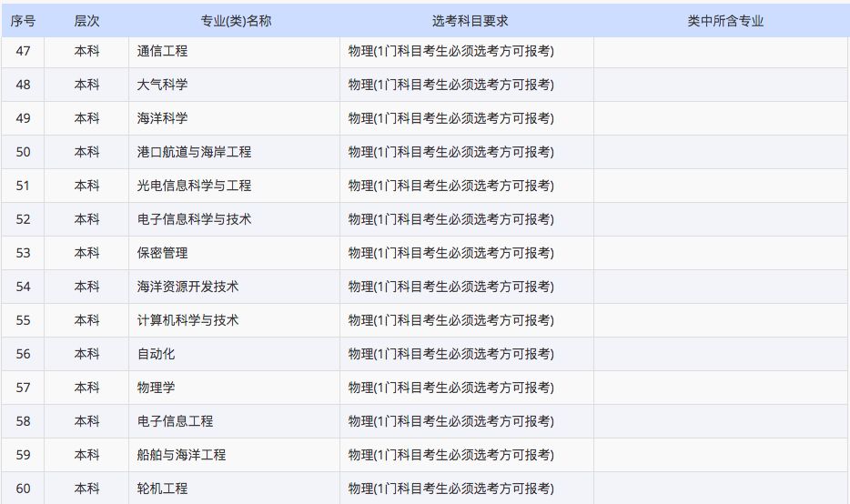Image resolution: width=850 pixels, height=504 pixels.
Task: Click row number 48
Action: [x=23, y=85]
